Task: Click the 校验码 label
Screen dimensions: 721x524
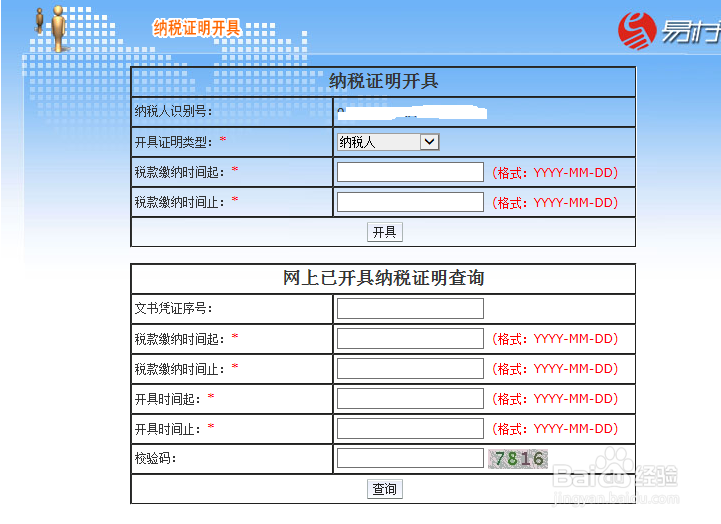Action: [x=155, y=458]
